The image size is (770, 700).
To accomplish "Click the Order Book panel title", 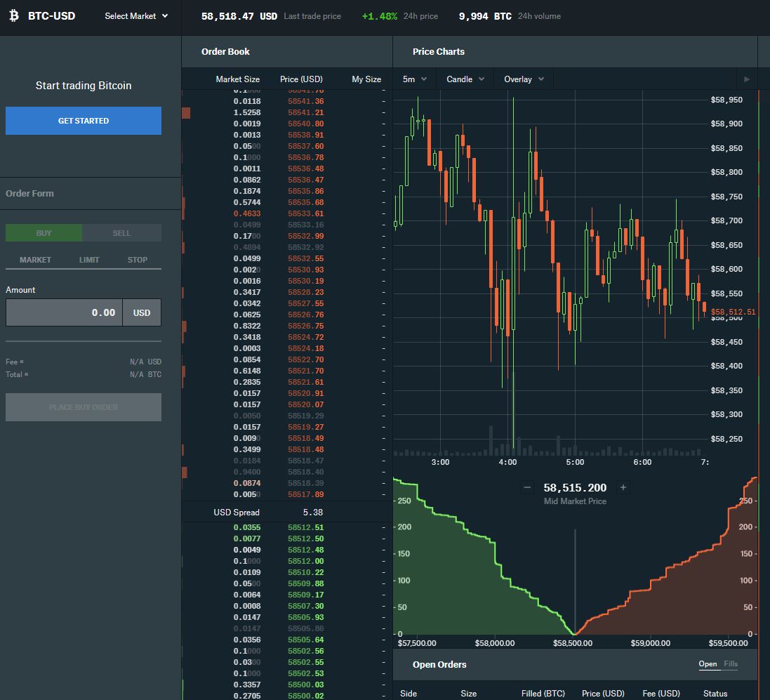I will pos(225,51).
